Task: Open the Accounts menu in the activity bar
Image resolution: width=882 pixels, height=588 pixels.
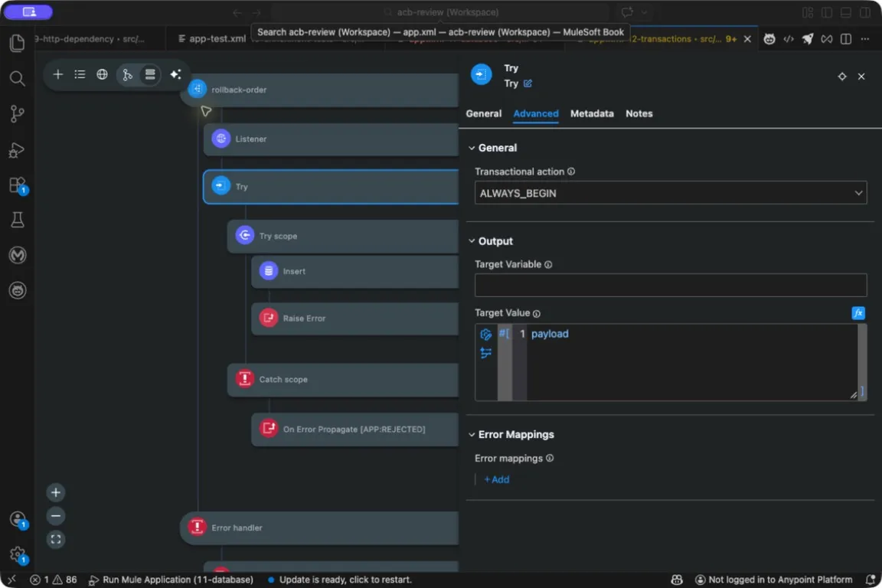Action: point(18,519)
